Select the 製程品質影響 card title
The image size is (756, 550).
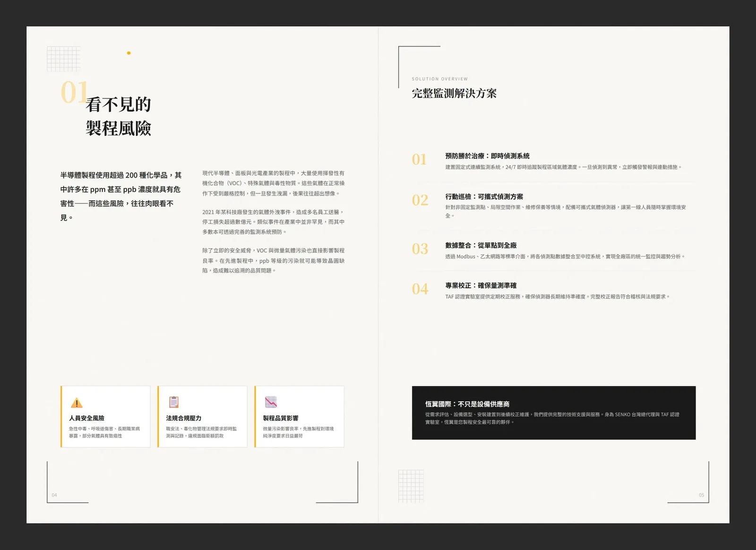coord(281,418)
